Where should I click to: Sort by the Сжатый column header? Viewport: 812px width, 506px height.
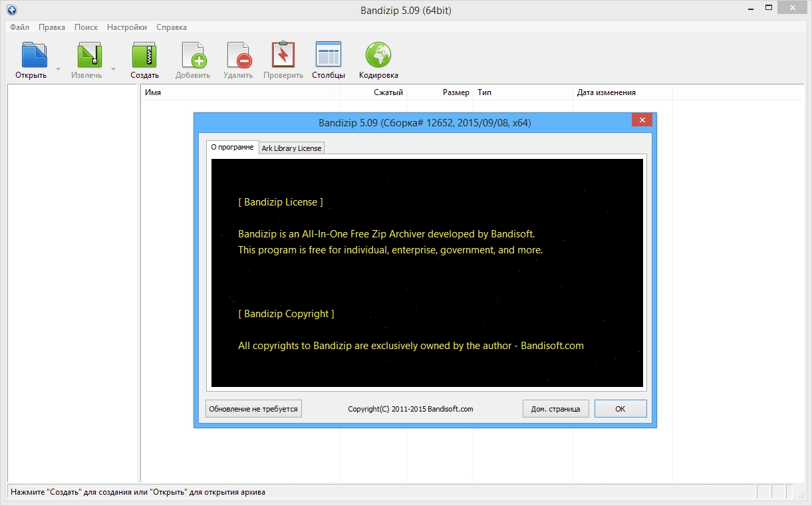[x=373, y=92]
